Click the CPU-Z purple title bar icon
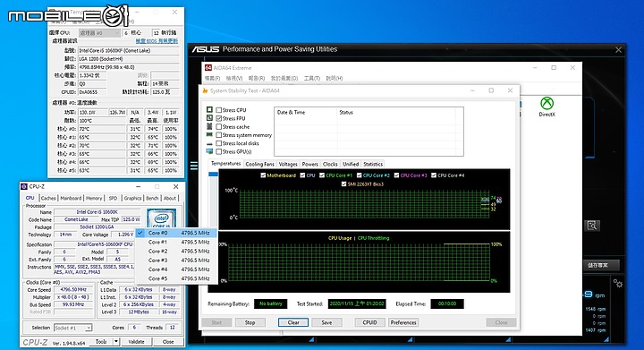Image resolution: width=644 pixels, height=350 pixels. (24, 186)
